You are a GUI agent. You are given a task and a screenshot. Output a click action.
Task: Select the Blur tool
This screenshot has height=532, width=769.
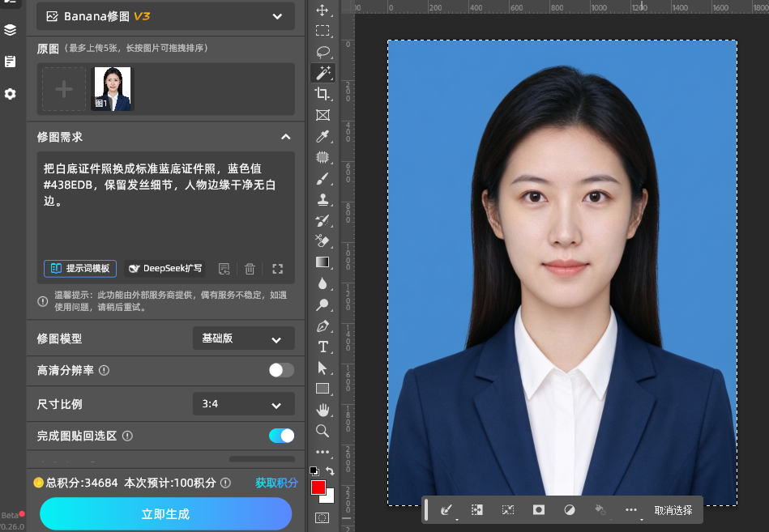[323, 283]
